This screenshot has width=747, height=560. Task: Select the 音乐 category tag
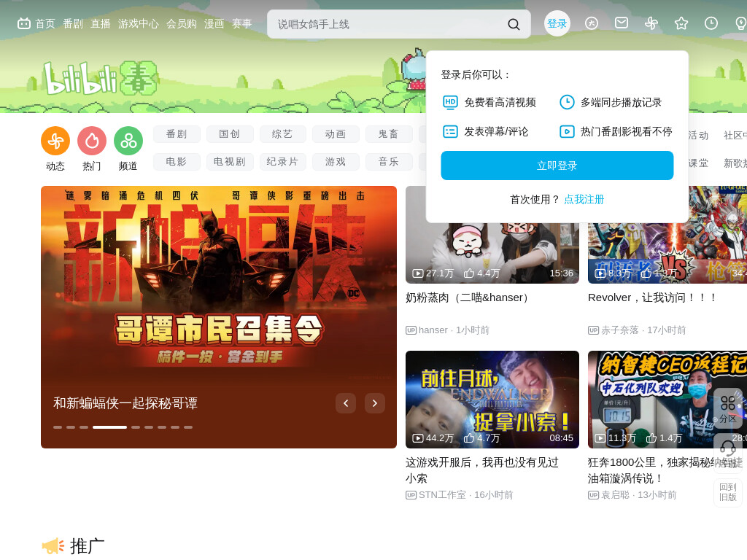[389, 162]
